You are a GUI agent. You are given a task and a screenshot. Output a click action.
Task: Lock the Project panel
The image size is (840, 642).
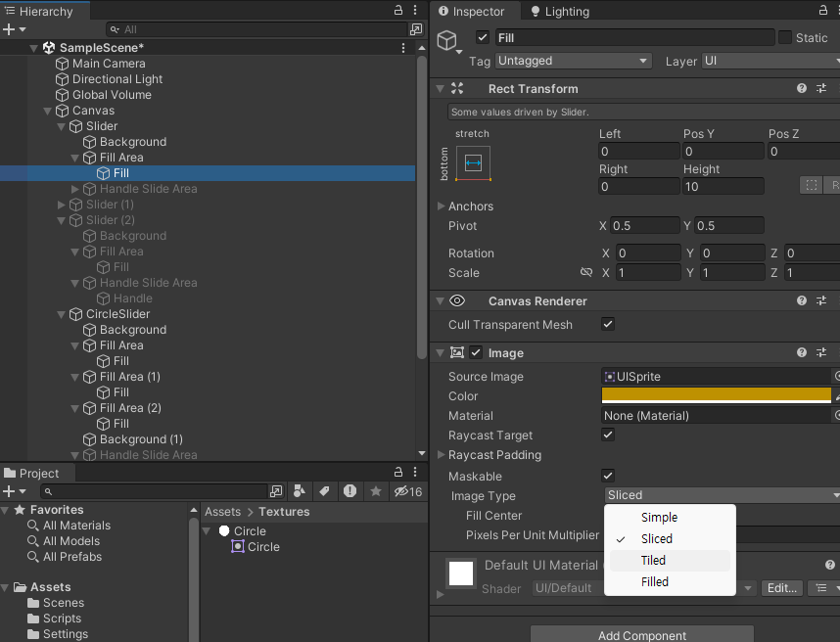click(x=398, y=472)
